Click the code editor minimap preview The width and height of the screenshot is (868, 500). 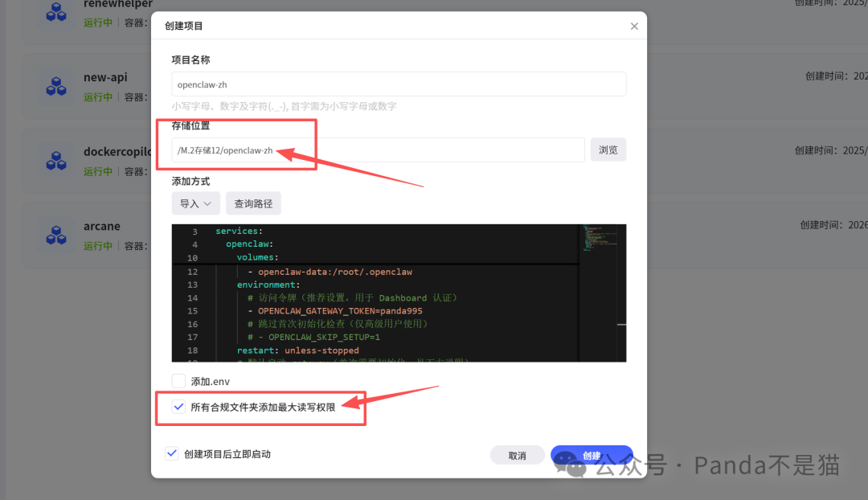600,238
